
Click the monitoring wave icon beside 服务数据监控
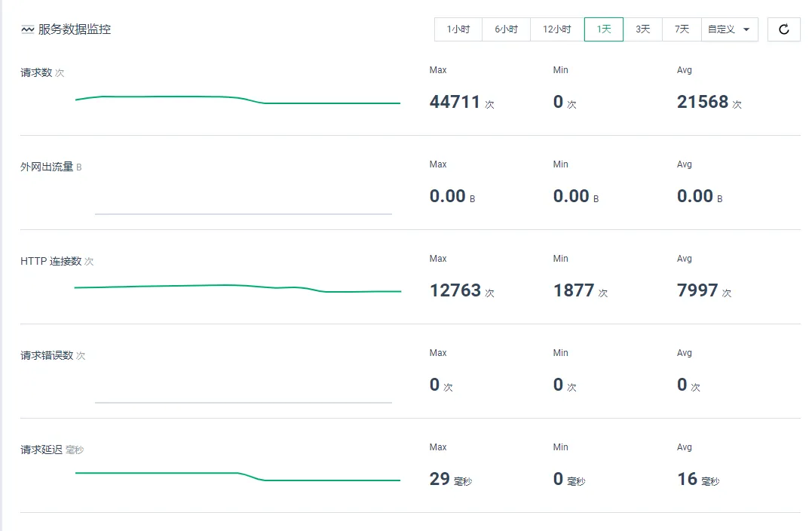pos(27,29)
